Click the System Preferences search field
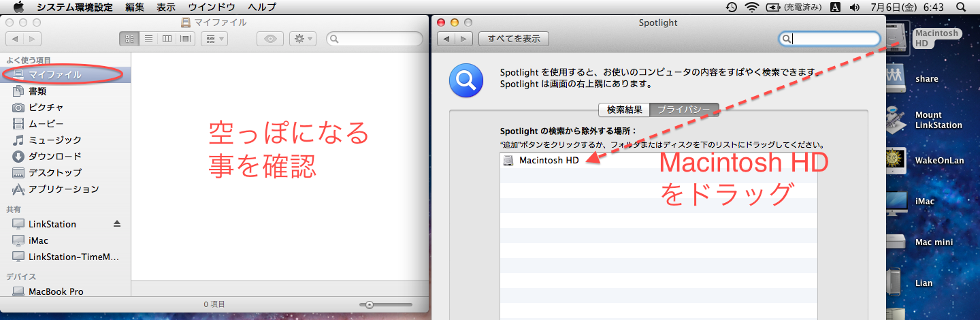The image size is (980, 320). tap(830, 39)
